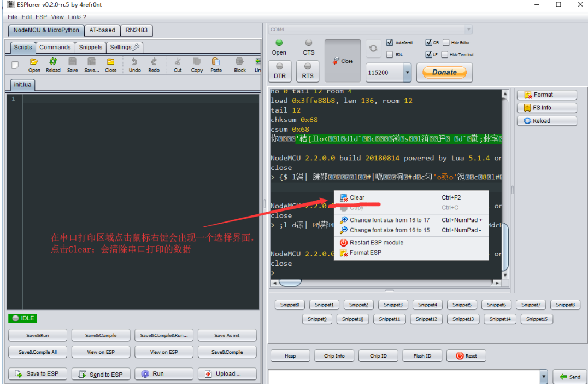Click the Chip Info button
Image resolution: width=588 pixels, height=386 pixels.
334,355
